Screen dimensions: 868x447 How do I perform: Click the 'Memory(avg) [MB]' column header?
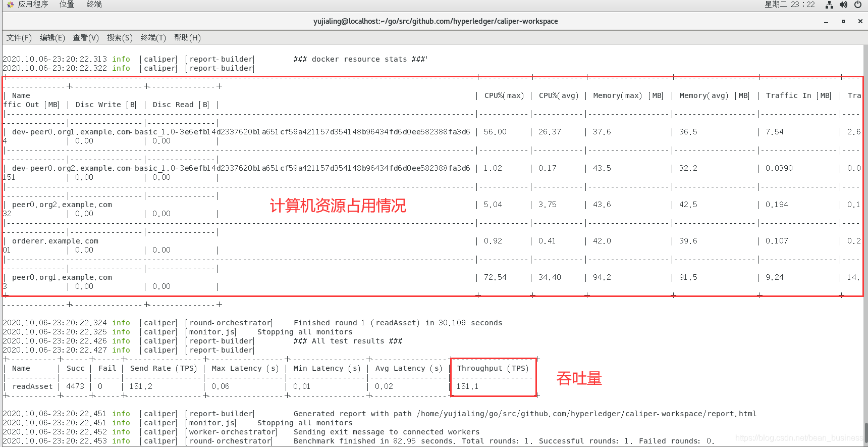pos(715,95)
